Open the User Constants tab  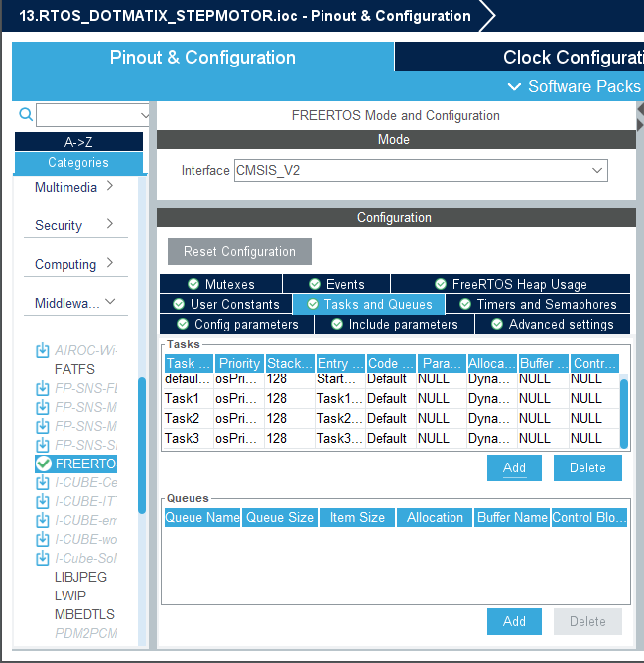click(226, 304)
